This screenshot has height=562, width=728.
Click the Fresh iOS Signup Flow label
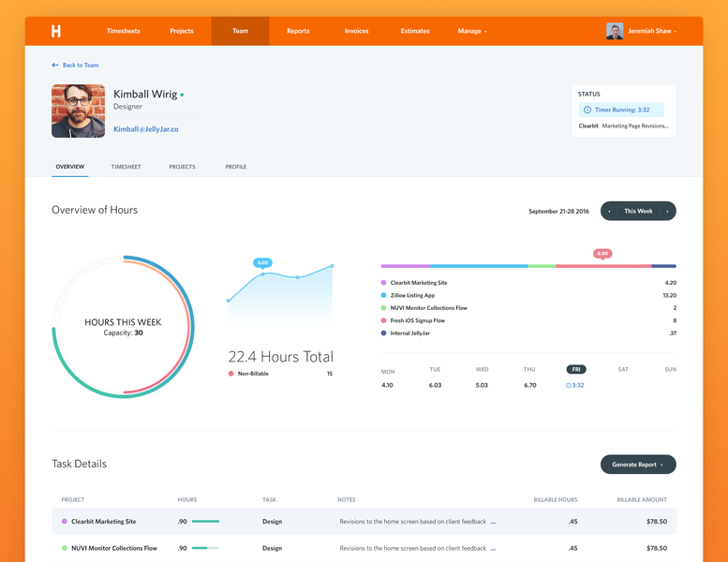point(417,320)
